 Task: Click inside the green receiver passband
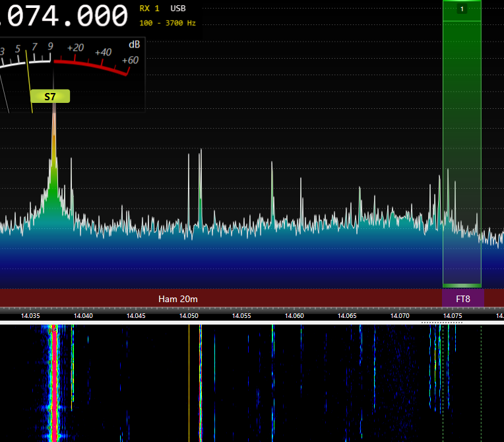(x=462, y=132)
